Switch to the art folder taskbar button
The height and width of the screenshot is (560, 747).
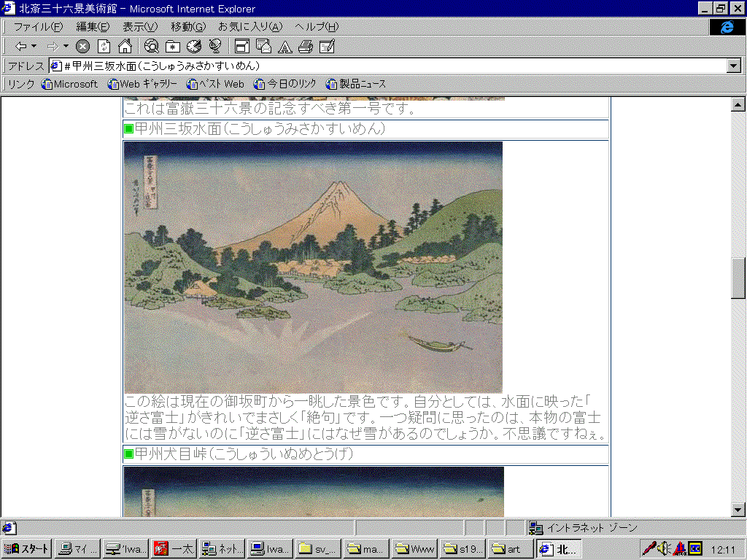511,548
